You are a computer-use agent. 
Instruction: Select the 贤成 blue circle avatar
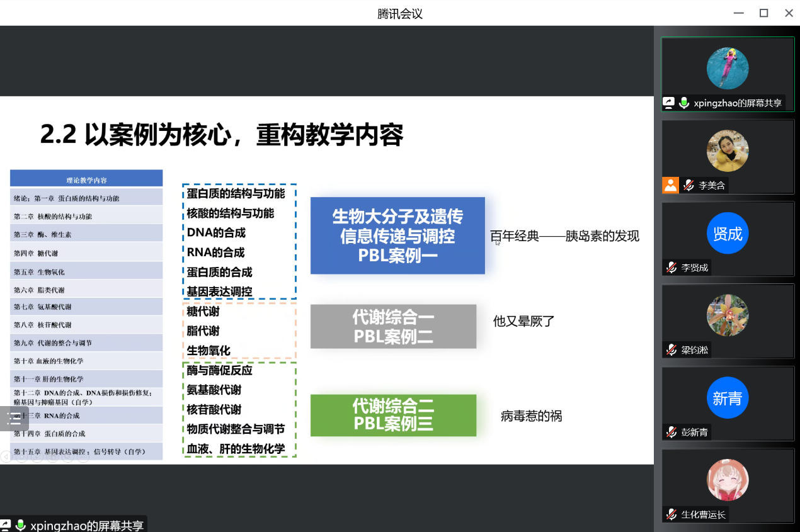pyautogui.click(x=728, y=234)
